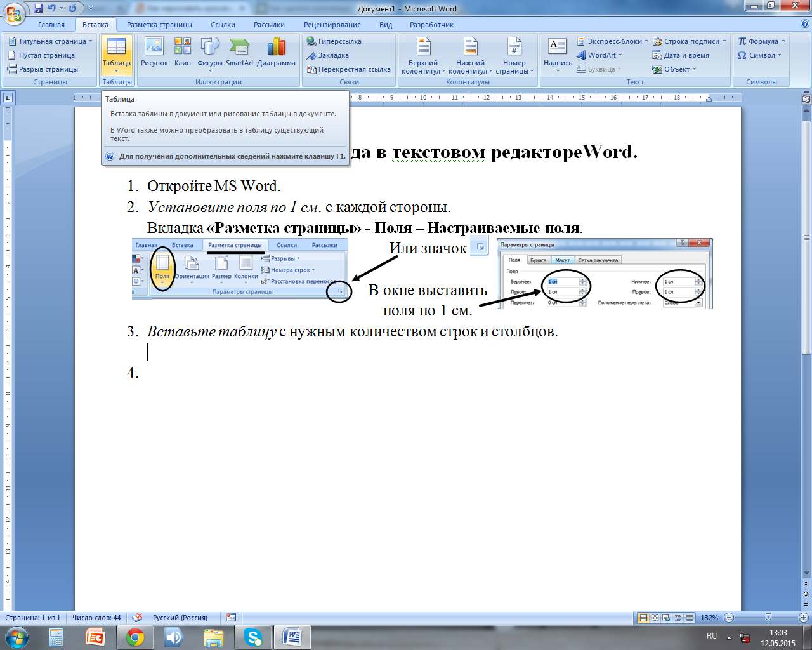Expand Нижний колонтитул footer dropdown
812x650 pixels.
pos(470,56)
